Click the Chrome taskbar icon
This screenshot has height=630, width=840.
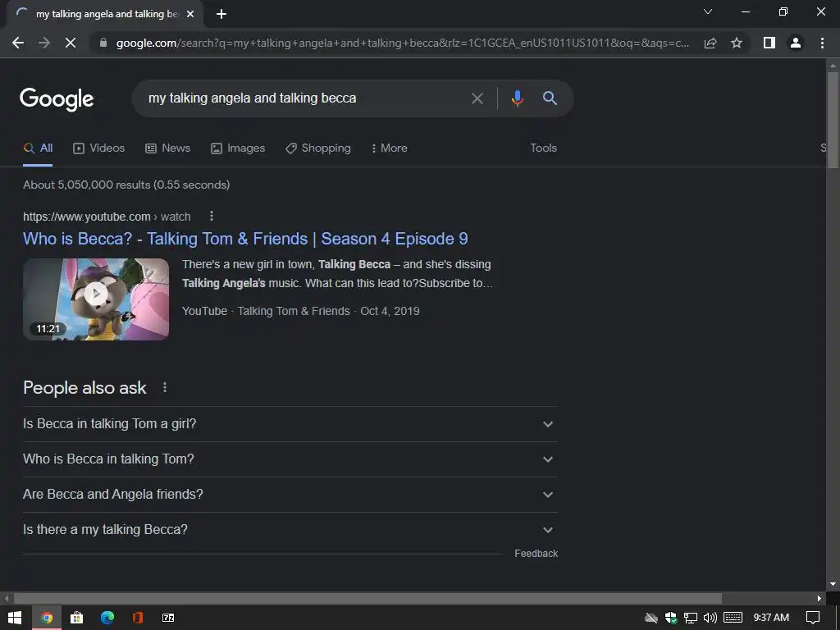point(47,618)
